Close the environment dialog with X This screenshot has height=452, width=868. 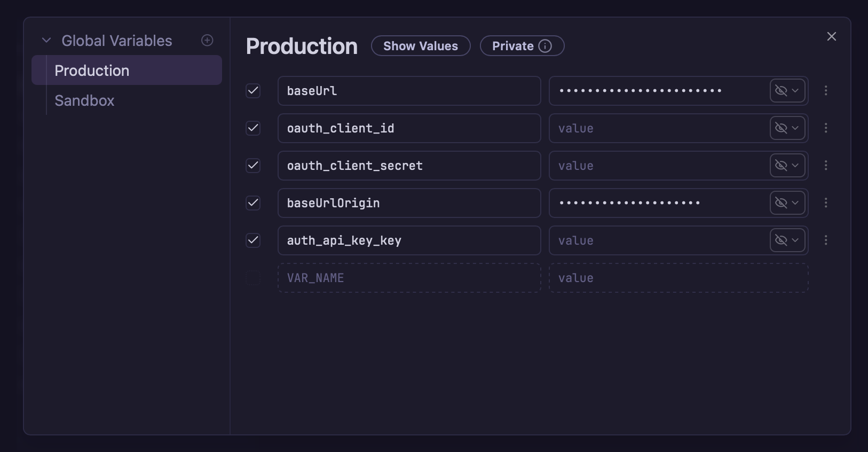832,36
